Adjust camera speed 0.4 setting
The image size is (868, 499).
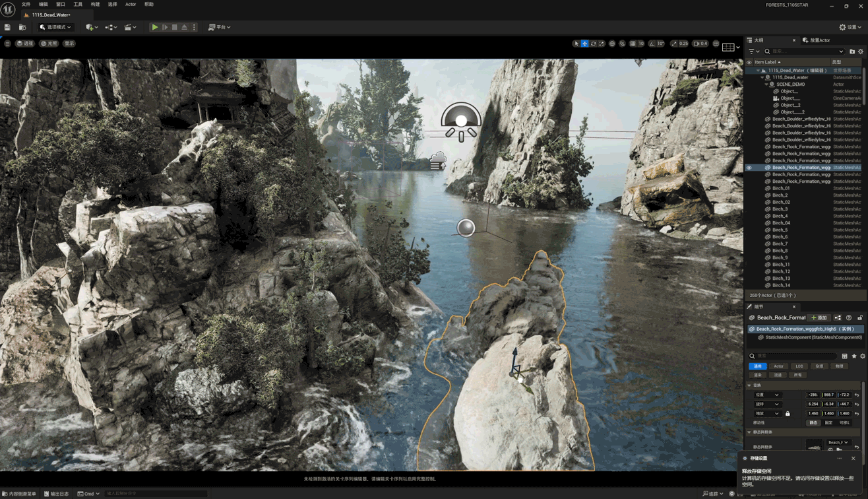tap(700, 44)
